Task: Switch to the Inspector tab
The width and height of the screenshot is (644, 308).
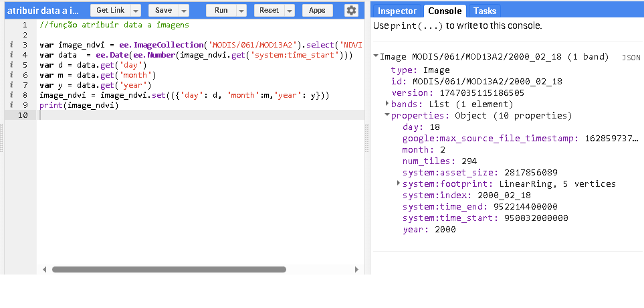Action: tap(397, 11)
